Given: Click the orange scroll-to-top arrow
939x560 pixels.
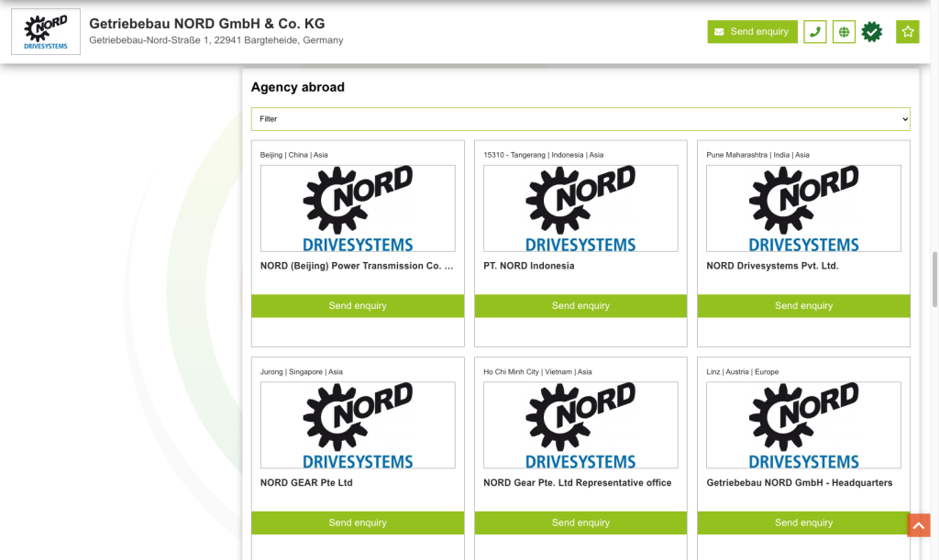Looking at the screenshot, I should click(918, 525).
